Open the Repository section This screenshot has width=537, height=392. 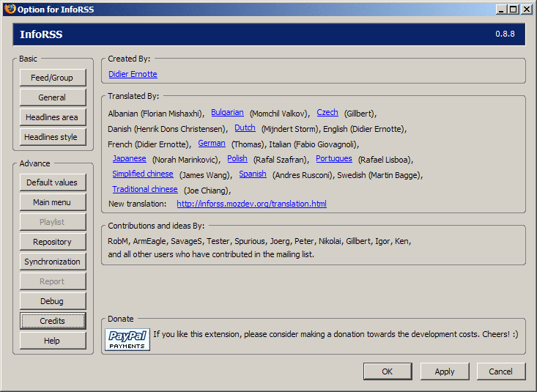pyautogui.click(x=53, y=242)
